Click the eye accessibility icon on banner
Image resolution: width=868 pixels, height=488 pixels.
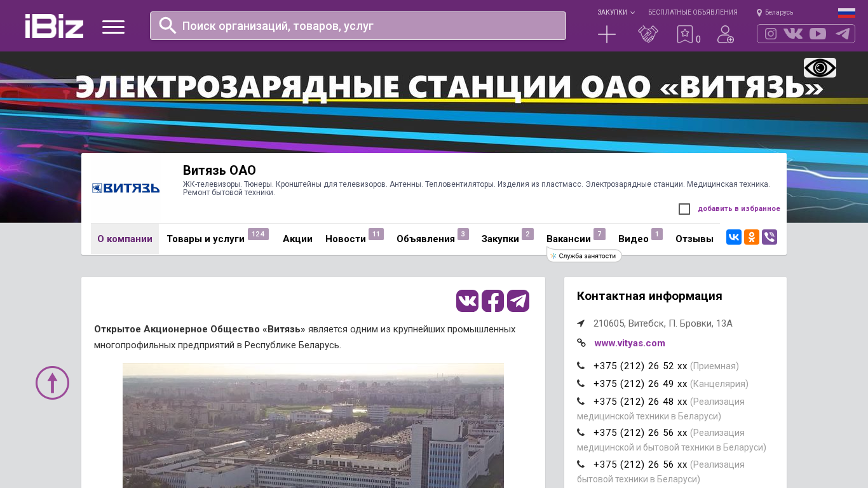pos(820,67)
